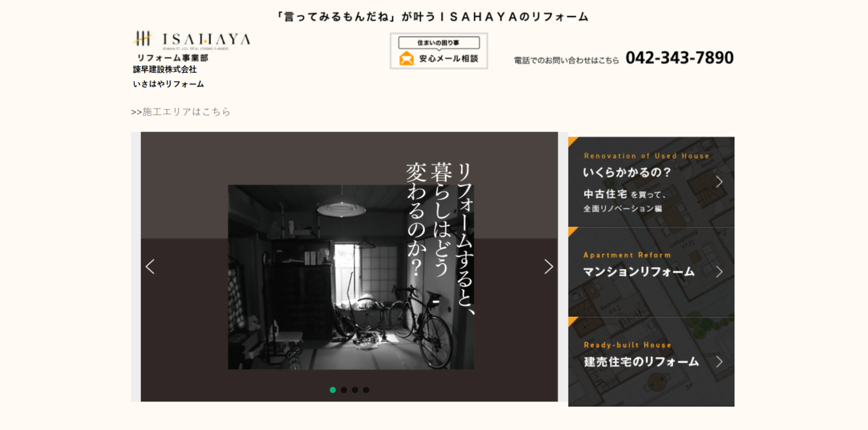
Task: Select the third carousel dot
Action: [x=355, y=390]
